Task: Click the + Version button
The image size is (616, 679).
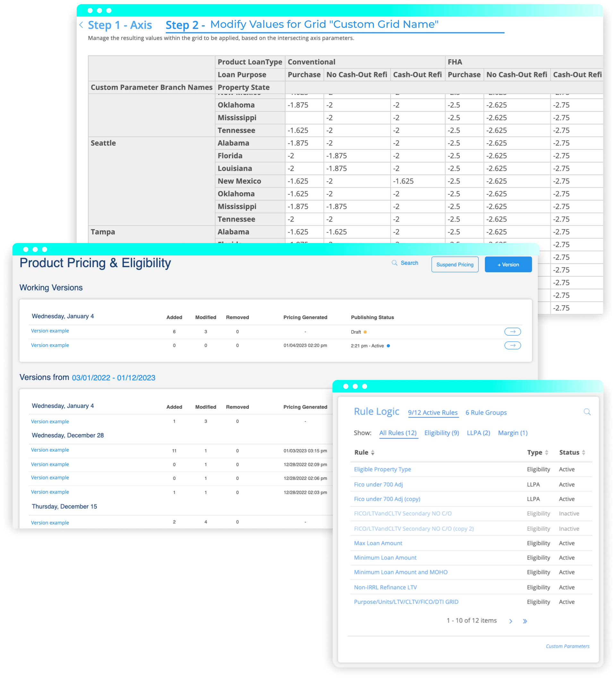Action: click(508, 265)
